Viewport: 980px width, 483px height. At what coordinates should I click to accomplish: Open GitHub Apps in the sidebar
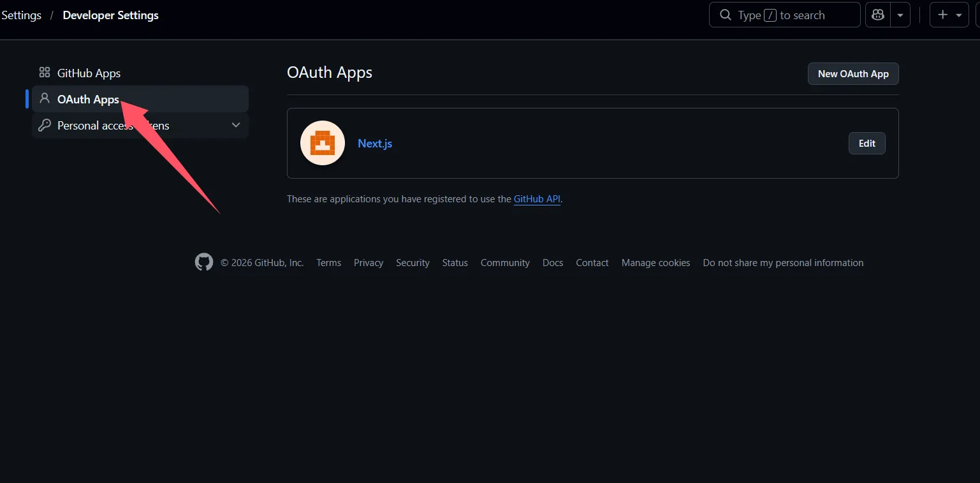140,73
